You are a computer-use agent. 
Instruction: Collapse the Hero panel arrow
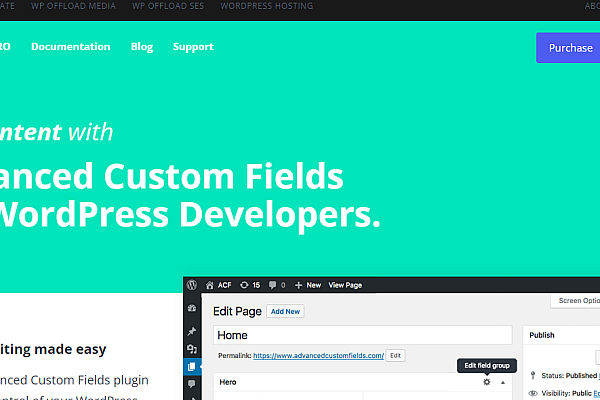503,382
